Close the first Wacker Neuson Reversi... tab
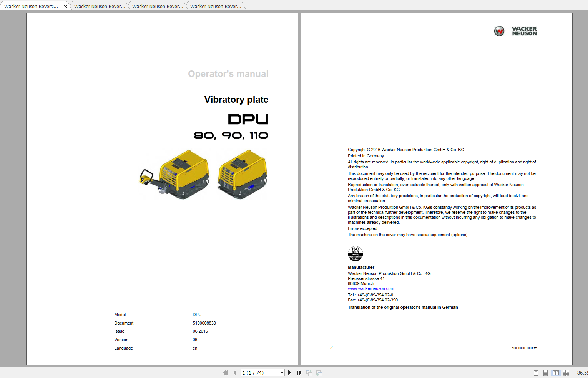The width and height of the screenshot is (588, 378). (66, 7)
